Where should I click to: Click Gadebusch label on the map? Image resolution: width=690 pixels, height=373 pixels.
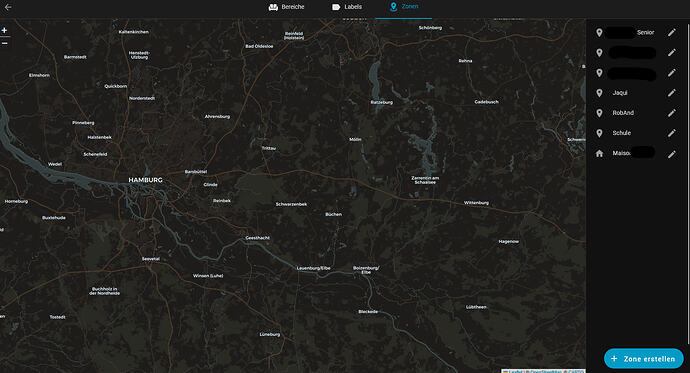coord(486,102)
